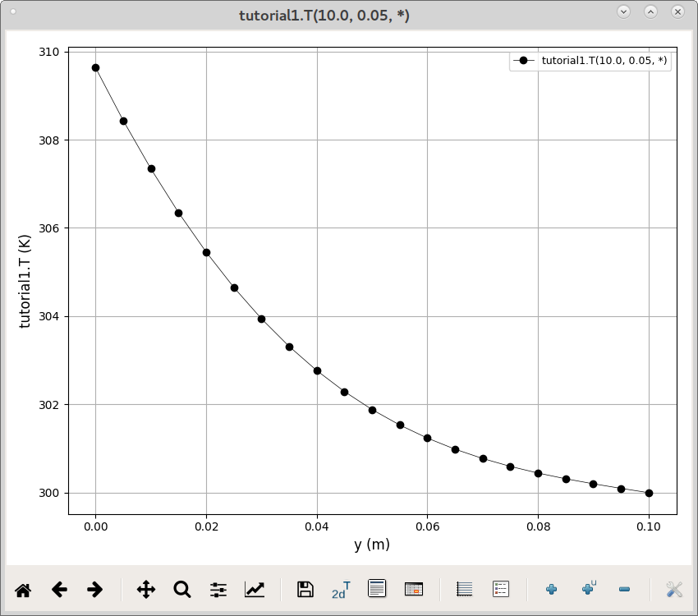Open the edit axis/curve parameters icon
The image size is (698, 616).
(255, 590)
